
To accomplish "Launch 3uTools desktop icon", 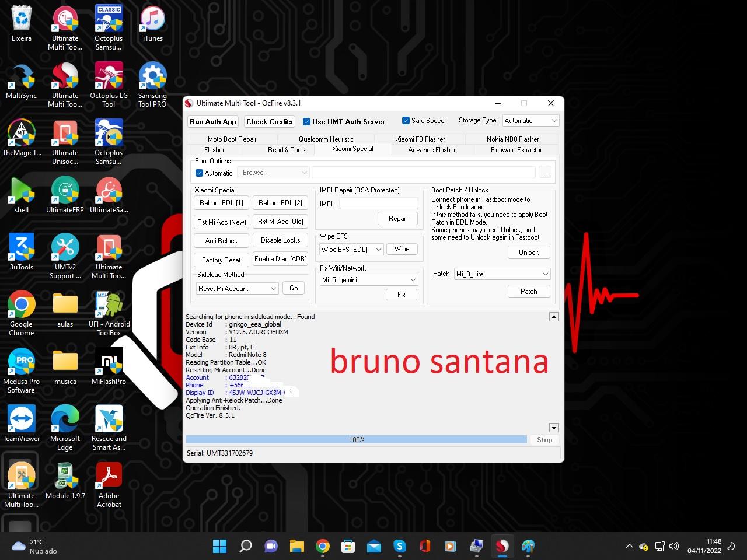I will tap(22, 253).
